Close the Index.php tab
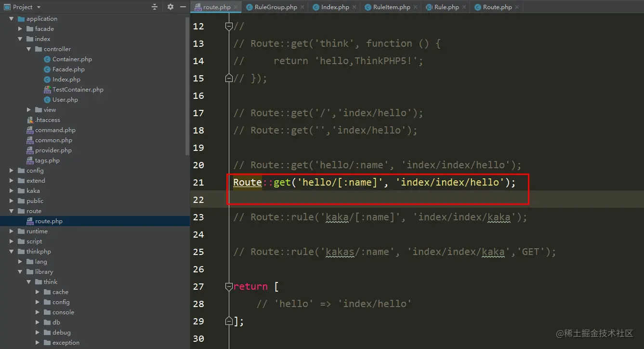 coord(354,7)
